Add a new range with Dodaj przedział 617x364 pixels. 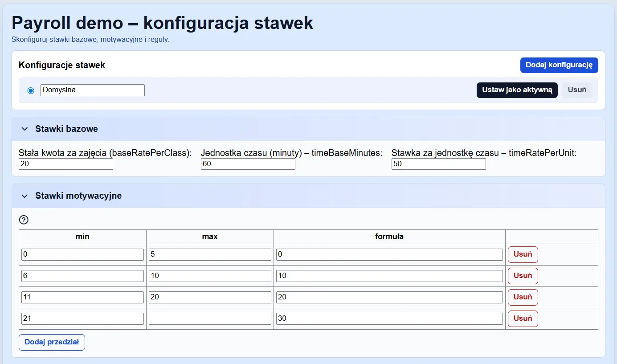[52, 342]
